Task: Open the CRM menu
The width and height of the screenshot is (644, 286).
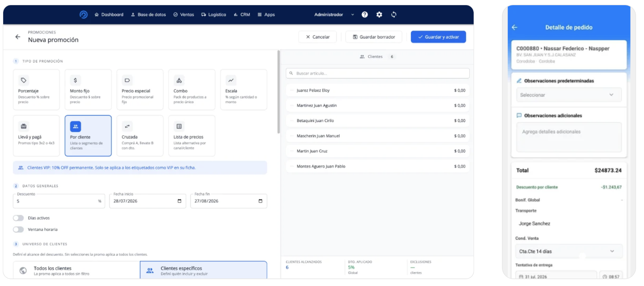Action: tap(242, 15)
